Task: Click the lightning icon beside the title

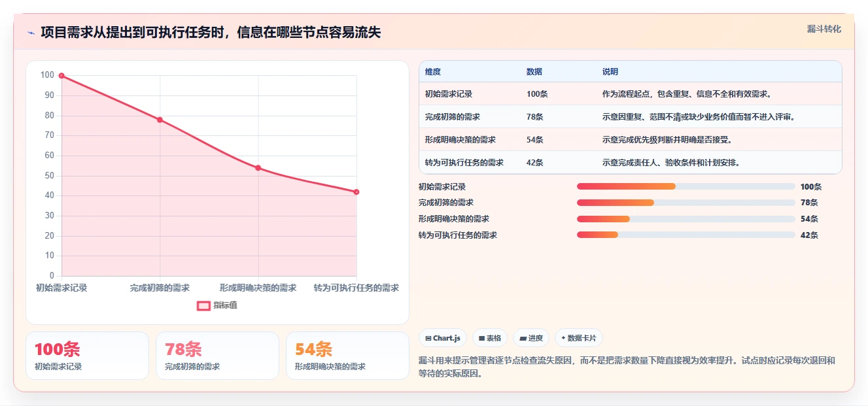Action: pyautogui.click(x=31, y=33)
